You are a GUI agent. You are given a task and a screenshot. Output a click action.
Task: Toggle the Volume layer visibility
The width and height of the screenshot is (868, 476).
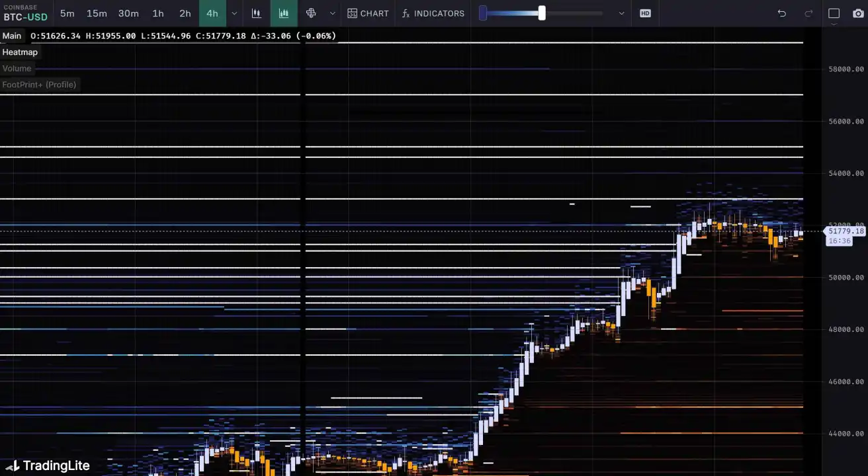coord(17,68)
